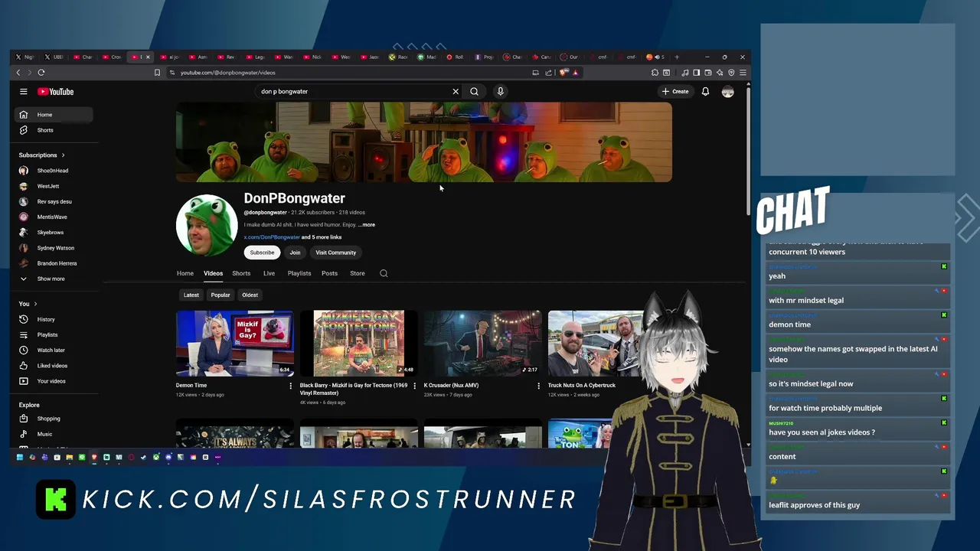Click the Join button
Viewport: 980px width, 551px height.
[295, 253]
